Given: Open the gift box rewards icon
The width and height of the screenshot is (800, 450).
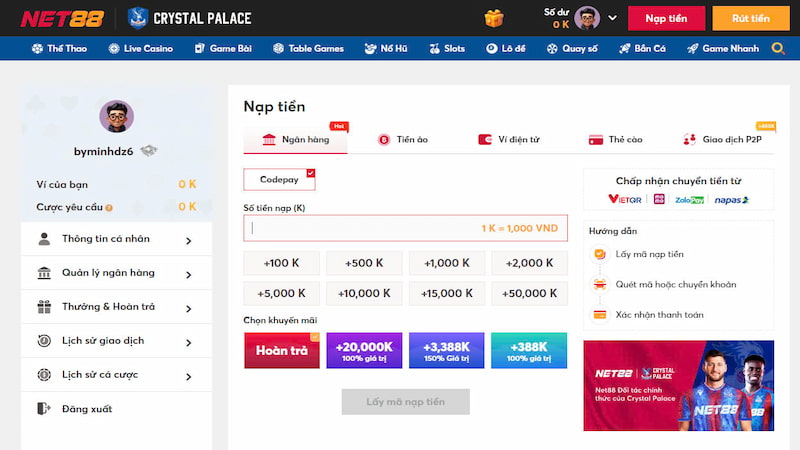Looking at the screenshot, I should (494, 18).
